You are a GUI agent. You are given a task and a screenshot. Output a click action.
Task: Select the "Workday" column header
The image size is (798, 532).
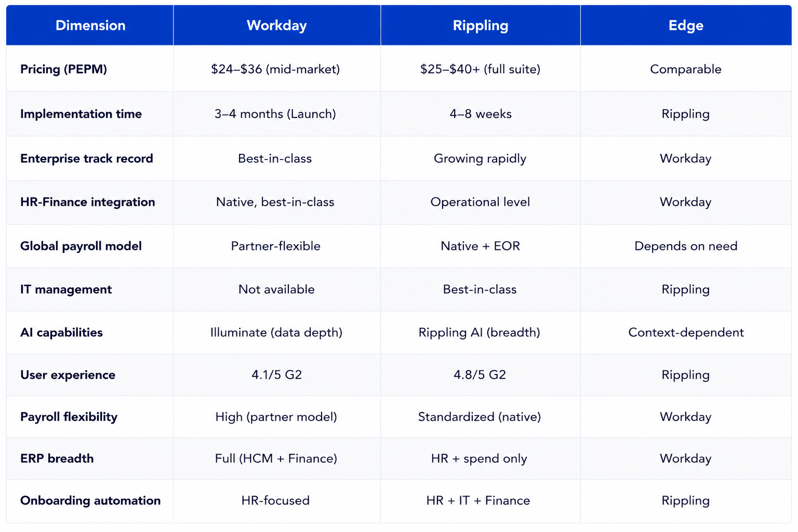[277, 25]
